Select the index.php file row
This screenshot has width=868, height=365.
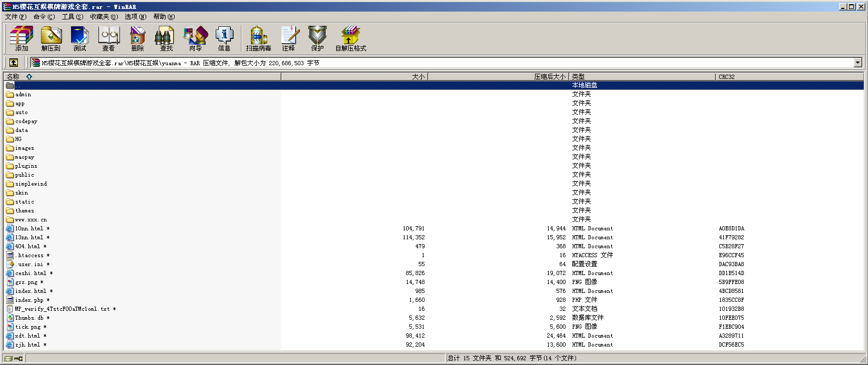(29, 300)
